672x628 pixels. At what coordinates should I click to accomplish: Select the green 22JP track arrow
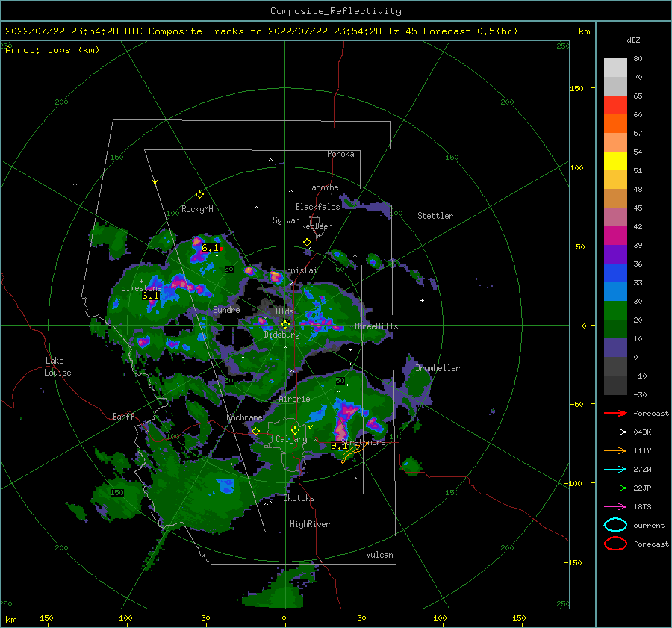tap(615, 488)
